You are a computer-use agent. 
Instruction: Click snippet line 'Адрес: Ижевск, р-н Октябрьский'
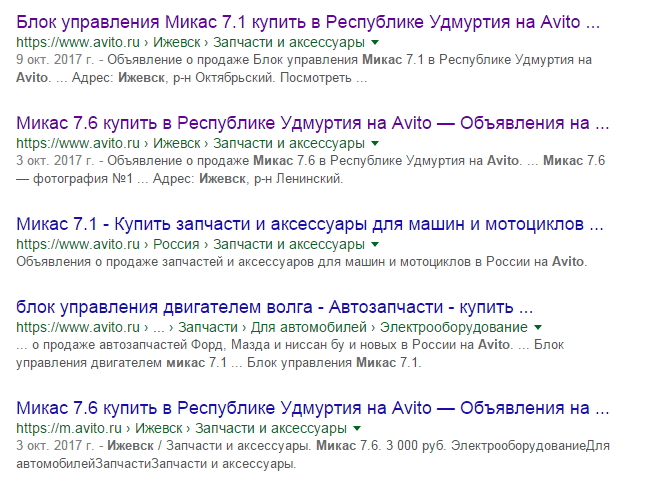pyautogui.click(x=192, y=78)
